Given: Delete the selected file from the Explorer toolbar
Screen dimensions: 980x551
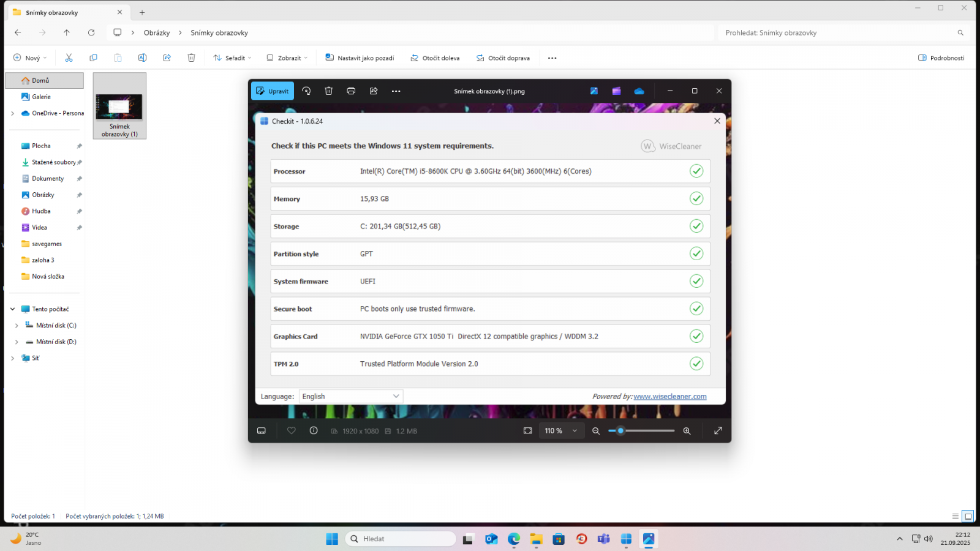Looking at the screenshot, I should pyautogui.click(x=191, y=58).
